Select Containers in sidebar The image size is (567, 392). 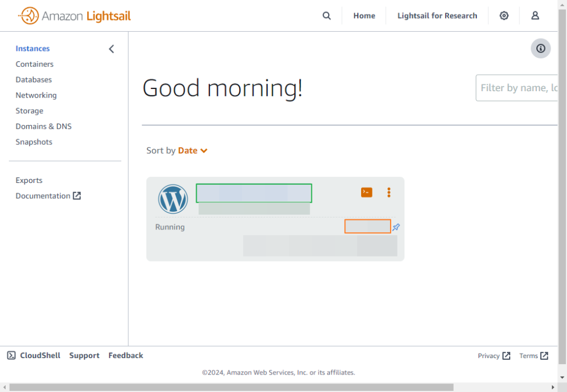[x=35, y=64]
